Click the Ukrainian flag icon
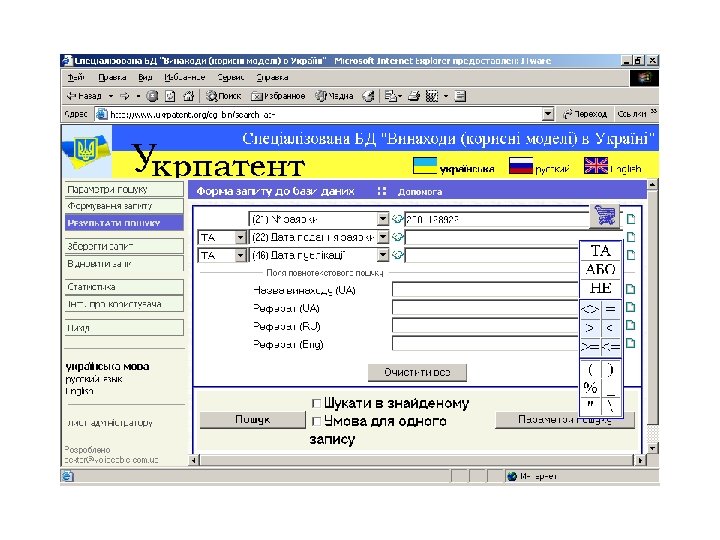The width and height of the screenshot is (720, 540). pos(425,166)
